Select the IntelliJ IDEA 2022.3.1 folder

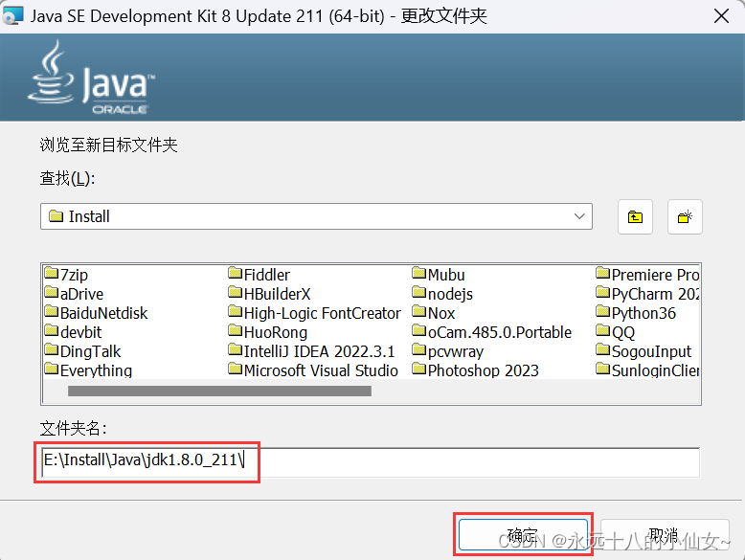point(311,351)
